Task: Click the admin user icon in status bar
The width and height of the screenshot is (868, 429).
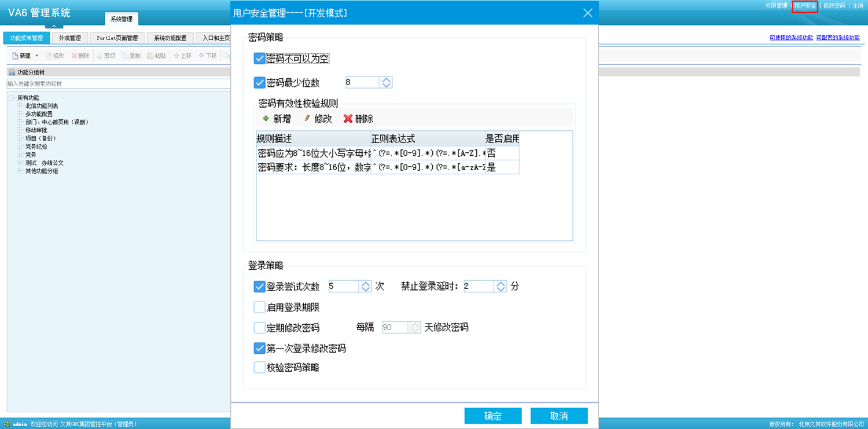Action: coord(7,424)
